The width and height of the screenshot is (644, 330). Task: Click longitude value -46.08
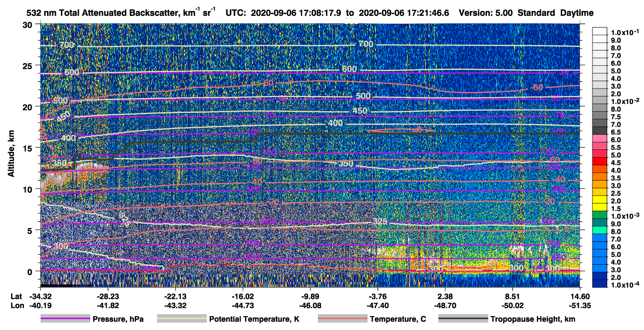(x=310, y=306)
